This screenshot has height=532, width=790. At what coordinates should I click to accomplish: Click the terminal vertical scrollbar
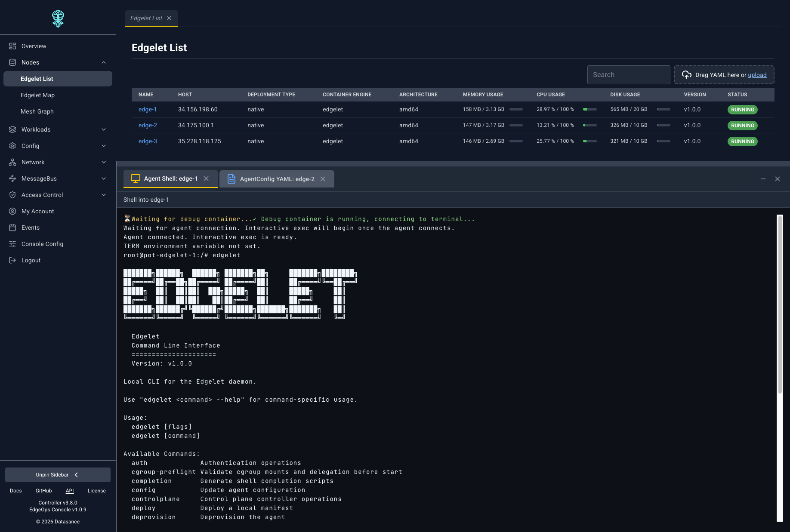coord(780,304)
